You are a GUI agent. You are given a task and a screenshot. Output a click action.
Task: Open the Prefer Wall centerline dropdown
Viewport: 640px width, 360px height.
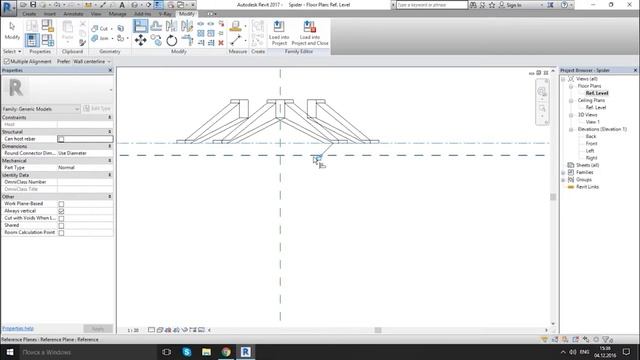pyautogui.click(x=92, y=61)
